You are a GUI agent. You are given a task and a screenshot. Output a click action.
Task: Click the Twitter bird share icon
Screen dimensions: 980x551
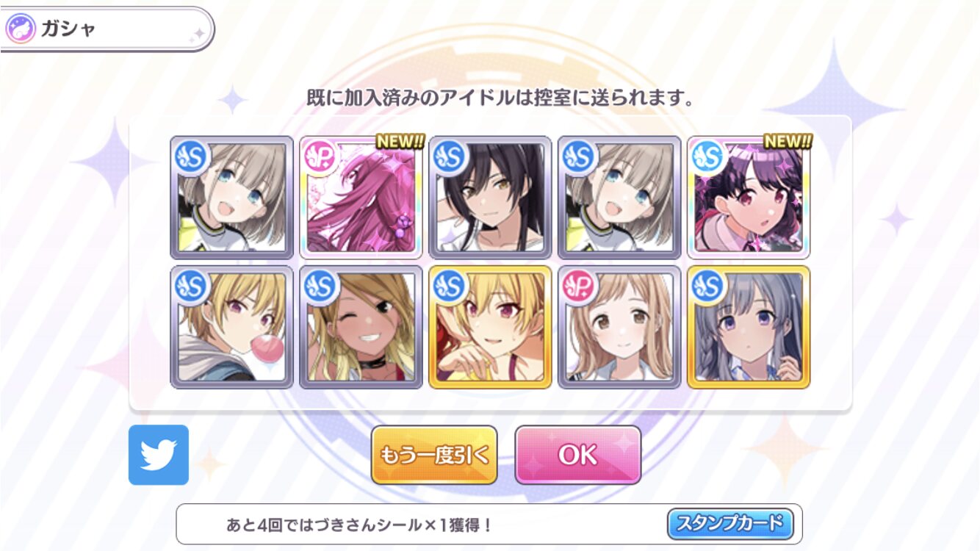[159, 455]
